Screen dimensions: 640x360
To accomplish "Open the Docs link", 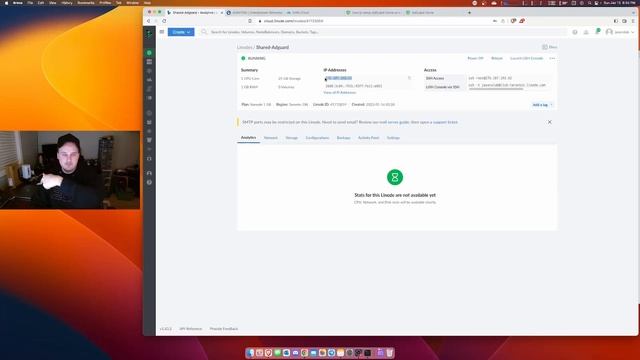I will (549, 47).
